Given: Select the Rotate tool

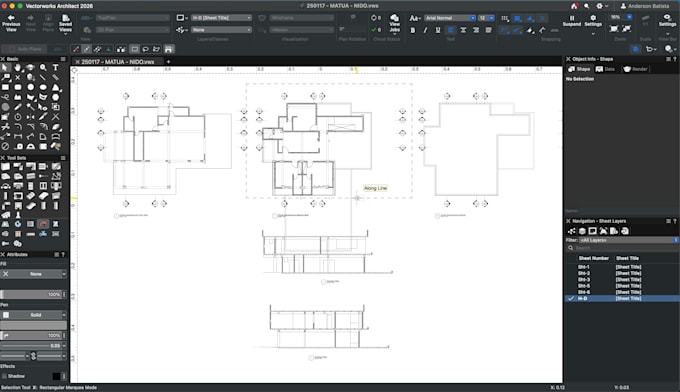Looking at the screenshot, I should pyautogui.click(x=18, y=117).
